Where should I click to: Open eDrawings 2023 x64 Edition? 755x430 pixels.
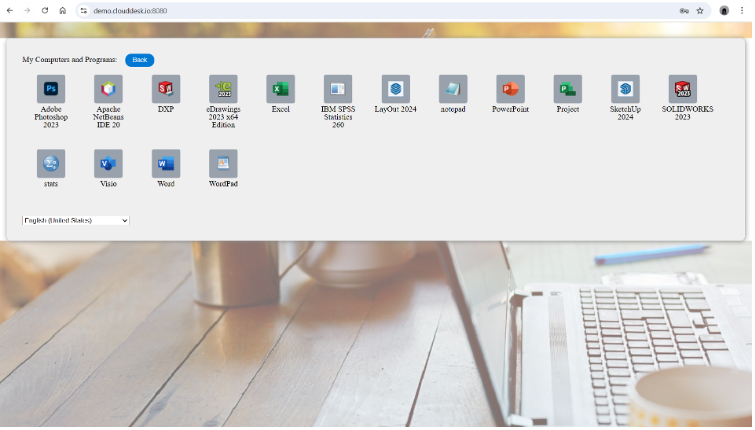point(223,89)
